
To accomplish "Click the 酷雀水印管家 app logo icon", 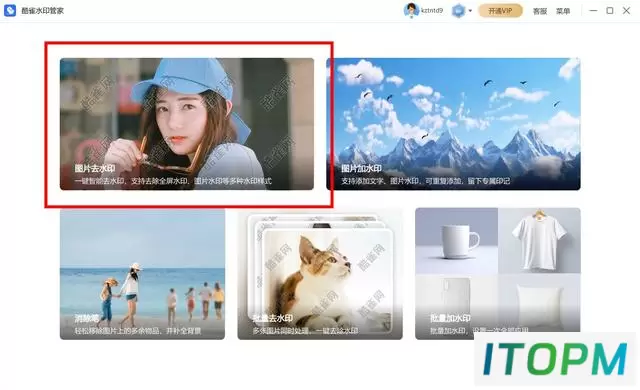I will (x=10, y=10).
